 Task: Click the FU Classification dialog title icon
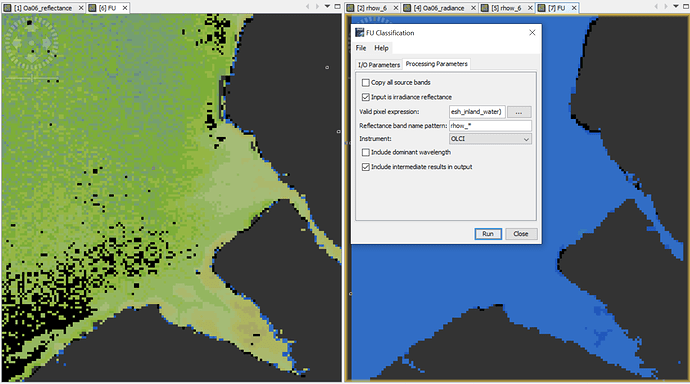360,33
